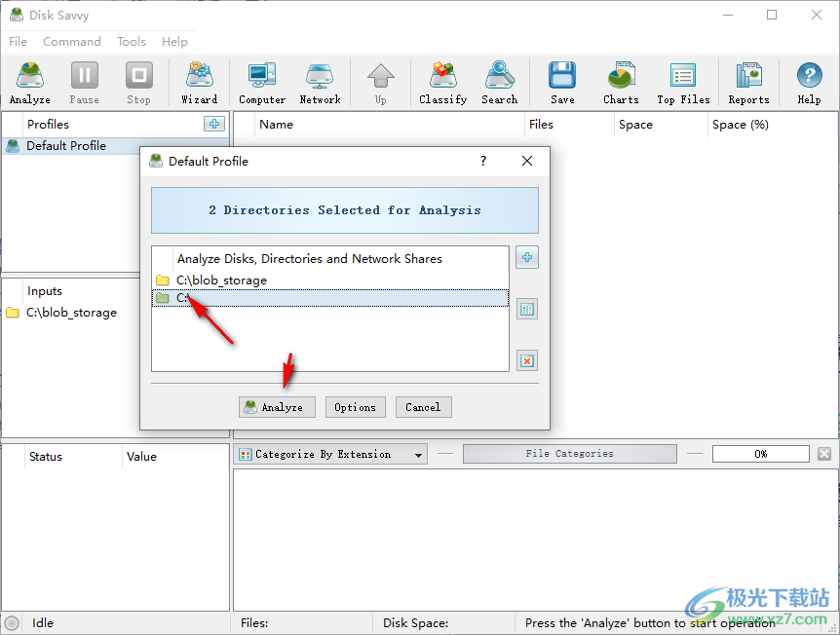Screen dimensions: 840x635
Task: Click the 0% percentage field
Action: point(760,454)
